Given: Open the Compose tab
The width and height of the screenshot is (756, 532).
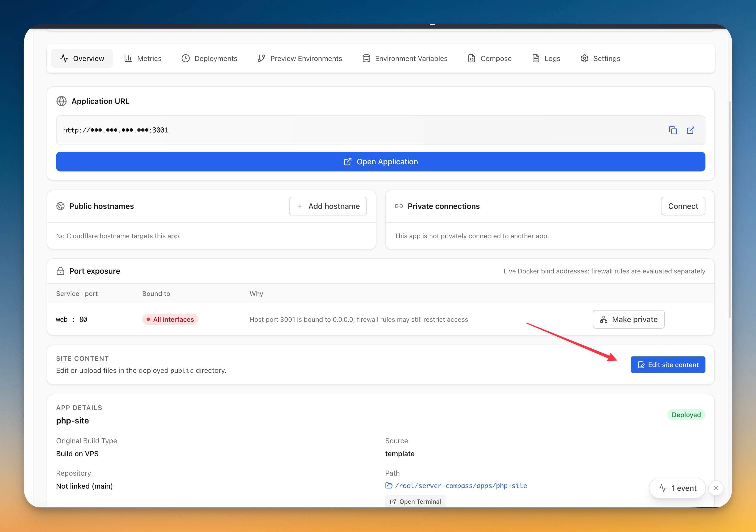Looking at the screenshot, I should (490, 59).
